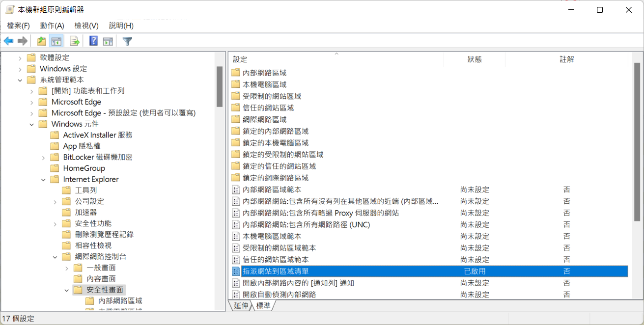Click the Forward arrow in toolbar
The width and height of the screenshot is (644, 325).
point(22,41)
